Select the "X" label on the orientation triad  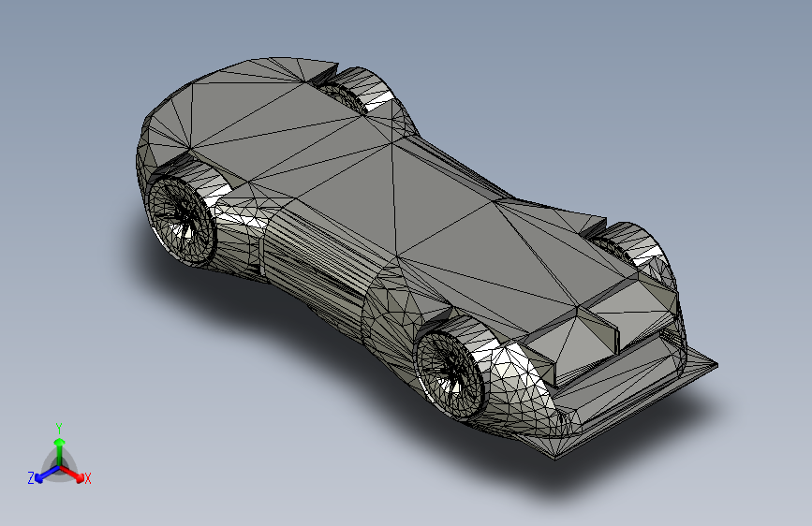point(87,478)
